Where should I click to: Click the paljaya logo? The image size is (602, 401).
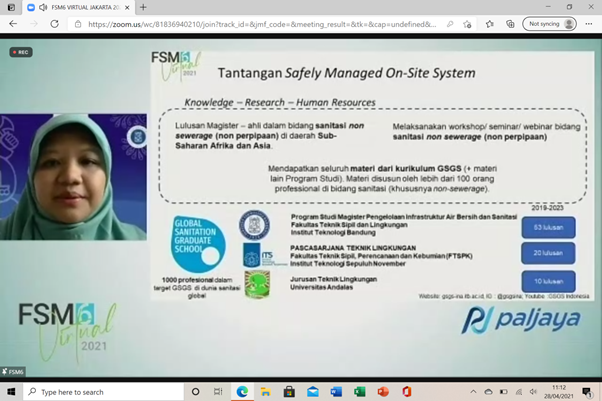click(x=521, y=320)
